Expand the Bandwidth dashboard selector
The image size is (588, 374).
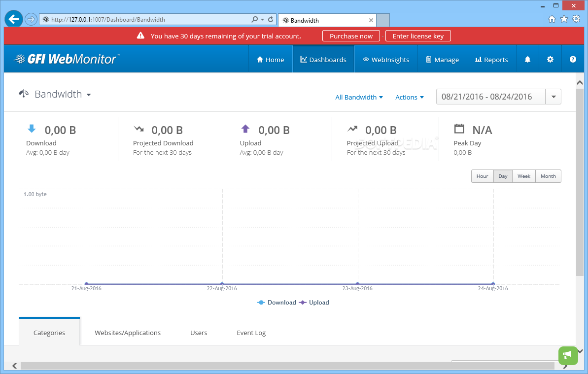(89, 95)
